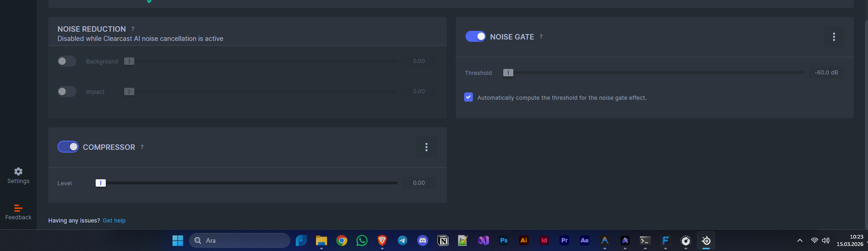
Task: Click the Clearcast AI disabled notice text
Action: point(140,39)
